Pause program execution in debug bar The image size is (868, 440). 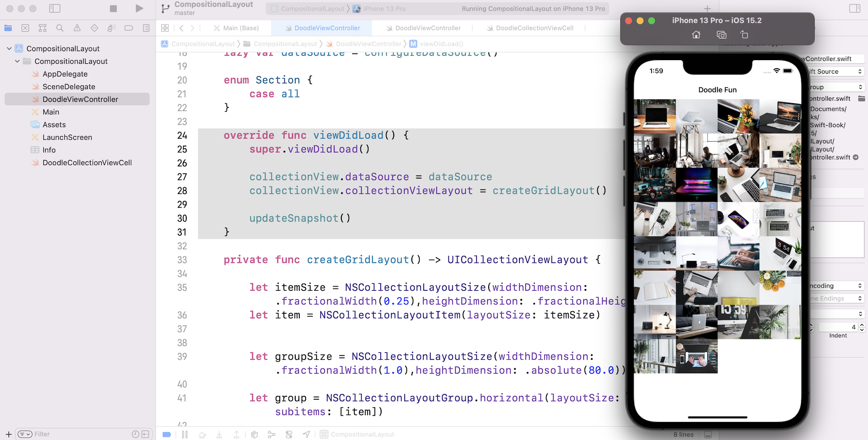click(185, 435)
